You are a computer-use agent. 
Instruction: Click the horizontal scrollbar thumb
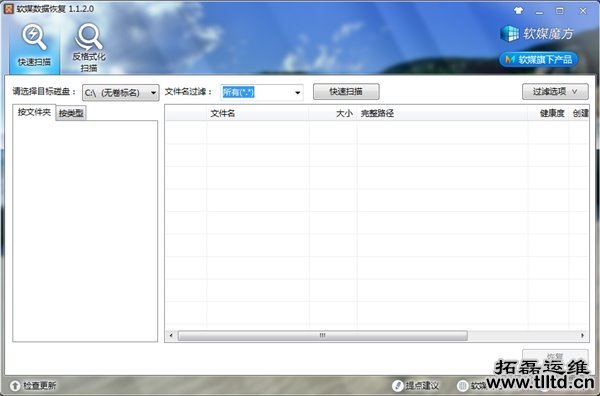pos(323,336)
